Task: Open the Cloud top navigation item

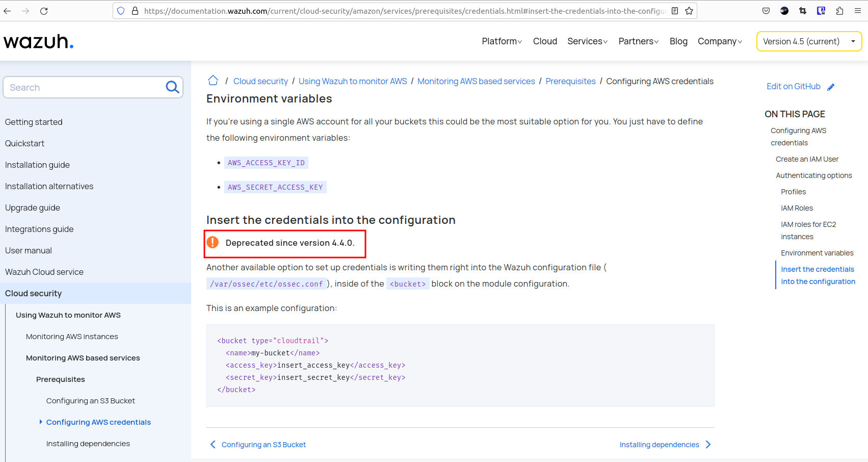Action: tap(545, 41)
